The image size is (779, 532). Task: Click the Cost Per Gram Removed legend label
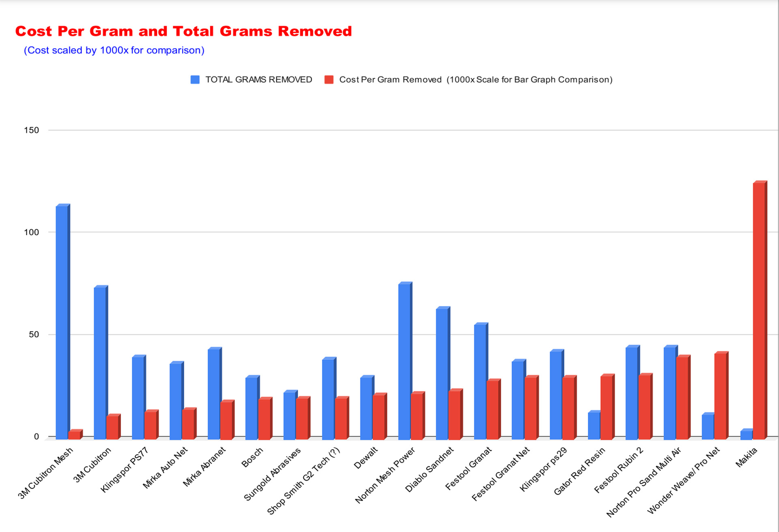(x=476, y=79)
